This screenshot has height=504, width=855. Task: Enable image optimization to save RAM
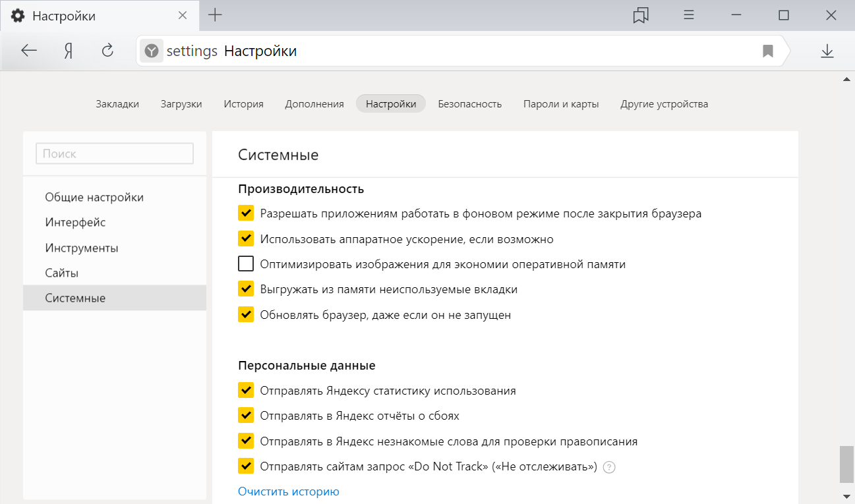pos(246,264)
